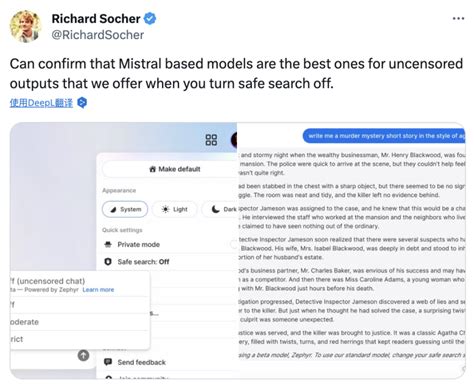Viewport: 474px width, 385px height.
Task: Click the Private mode incognito icon
Action: tap(108, 244)
